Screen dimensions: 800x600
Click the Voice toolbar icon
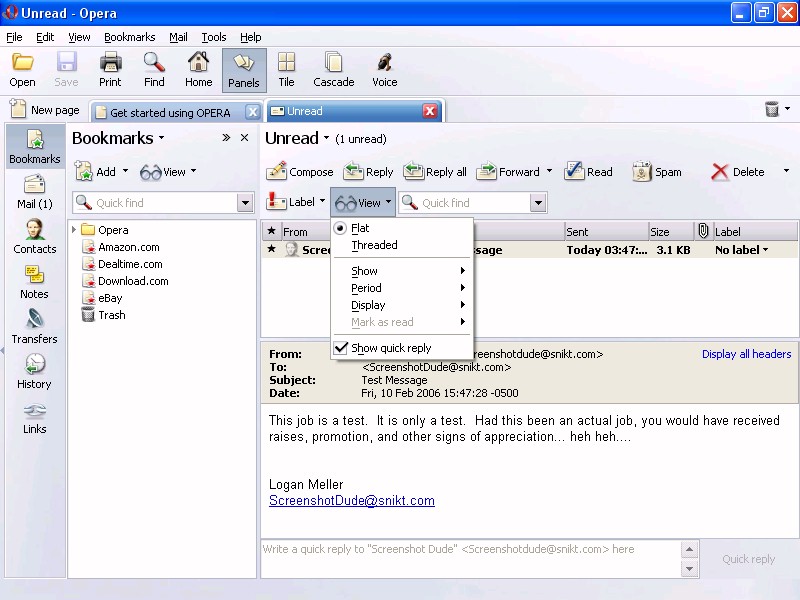point(384,70)
